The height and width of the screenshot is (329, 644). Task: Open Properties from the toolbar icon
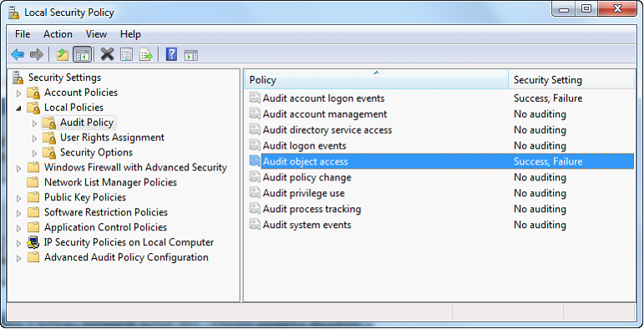(126, 54)
